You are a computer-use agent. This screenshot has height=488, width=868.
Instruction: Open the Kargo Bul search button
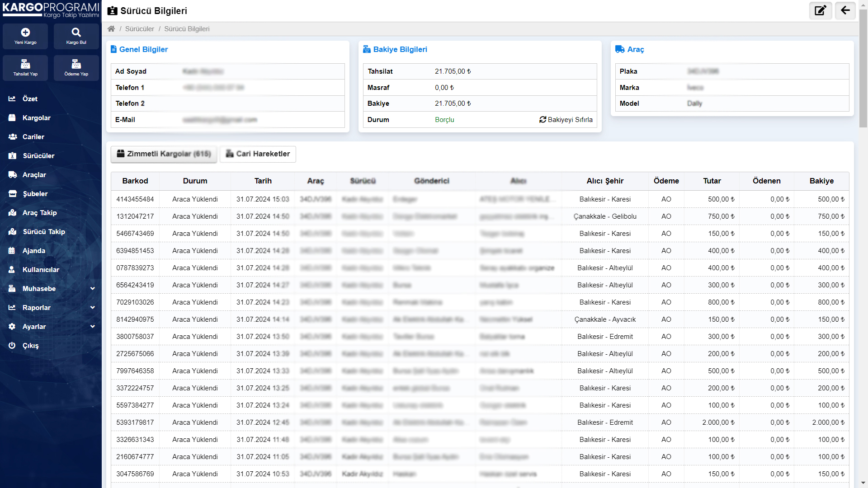coord(76,36)
